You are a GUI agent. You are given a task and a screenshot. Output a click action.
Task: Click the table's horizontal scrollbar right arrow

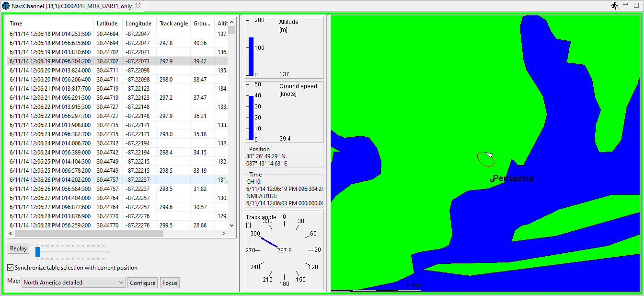[223, 234]
